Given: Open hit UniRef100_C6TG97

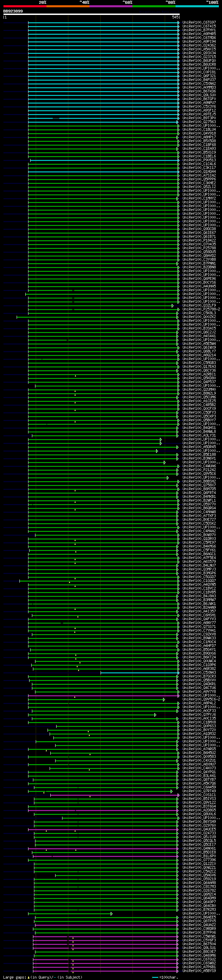Looking at the screenshot, I should point(199,23).
